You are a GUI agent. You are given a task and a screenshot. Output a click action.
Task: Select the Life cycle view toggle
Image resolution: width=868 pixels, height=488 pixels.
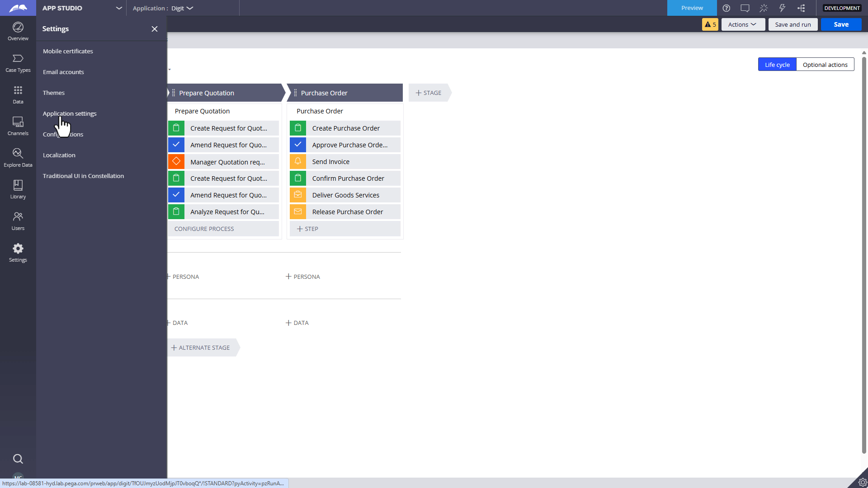[x=777, y=64]
